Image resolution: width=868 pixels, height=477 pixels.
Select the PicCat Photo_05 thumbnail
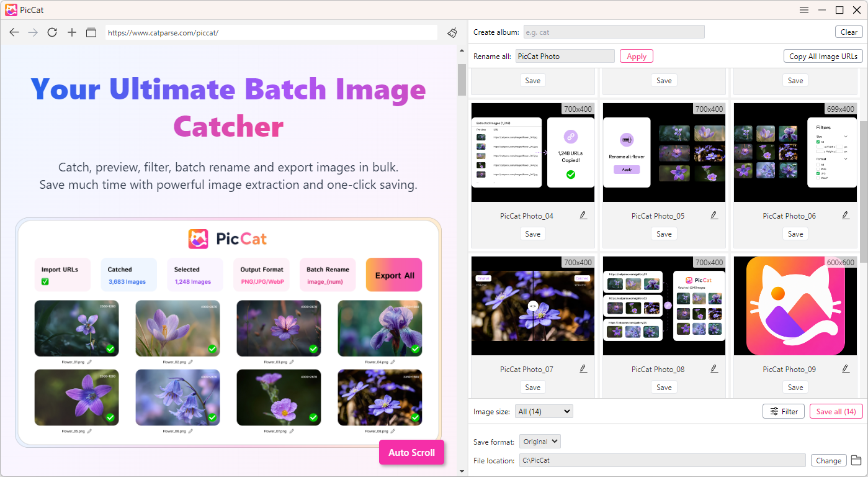click(664, 152)
